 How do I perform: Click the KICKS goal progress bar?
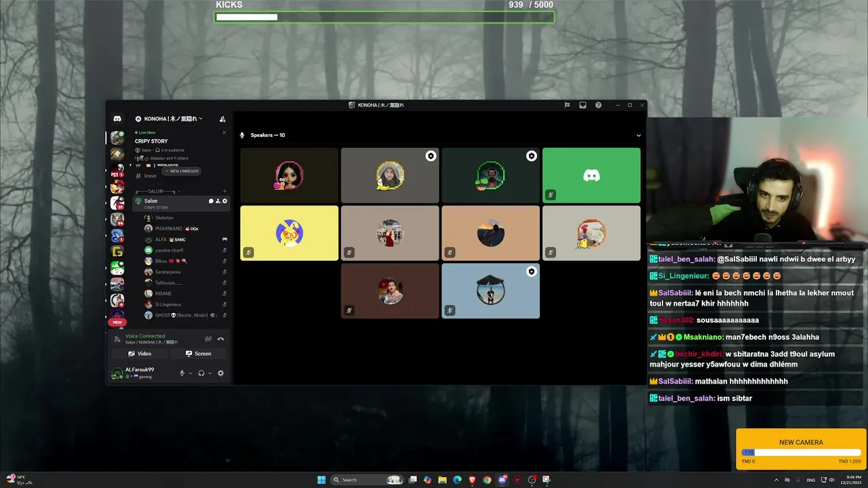tap(384, 17)
